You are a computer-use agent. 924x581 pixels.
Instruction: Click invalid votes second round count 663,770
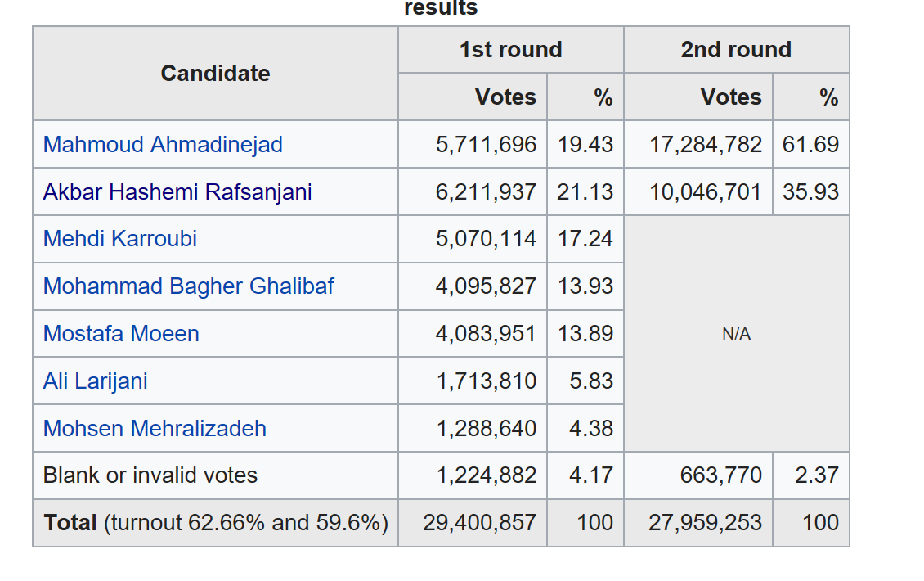720,475
